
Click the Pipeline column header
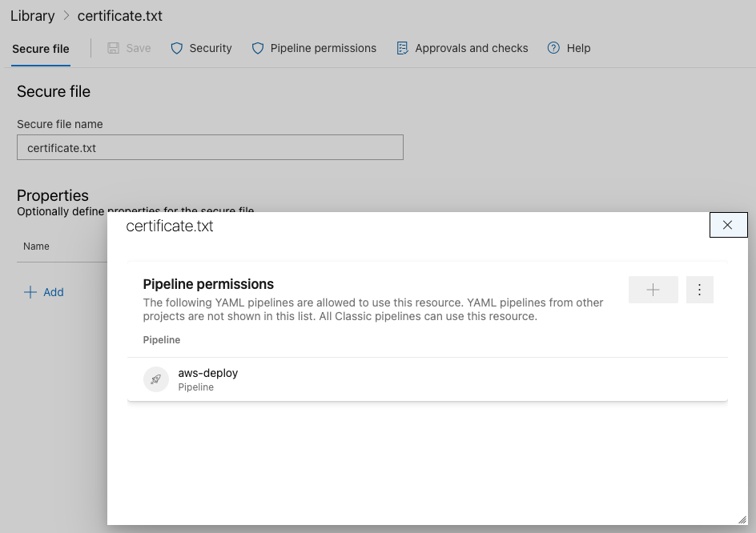162,339
